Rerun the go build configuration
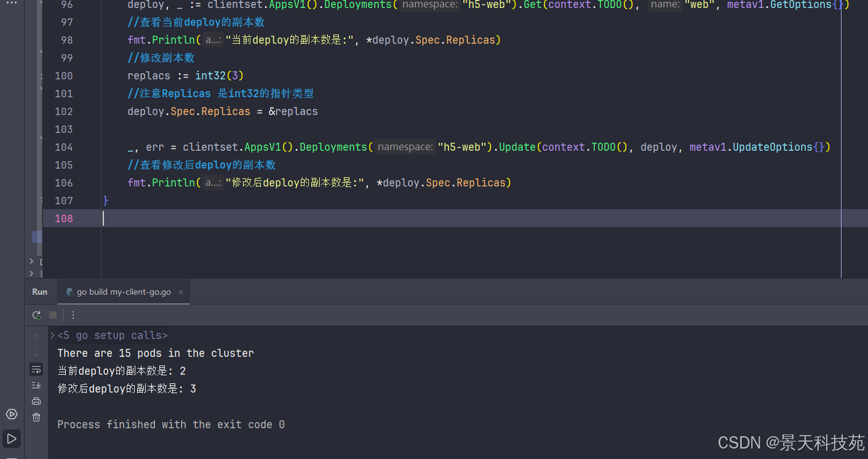The width and height of the screenshot is (868, 459). (x=37, y=315)
